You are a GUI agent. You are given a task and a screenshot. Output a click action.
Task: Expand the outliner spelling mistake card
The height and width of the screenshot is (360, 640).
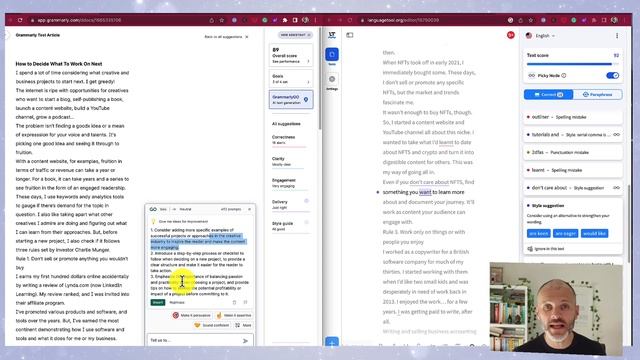point(573,117)
